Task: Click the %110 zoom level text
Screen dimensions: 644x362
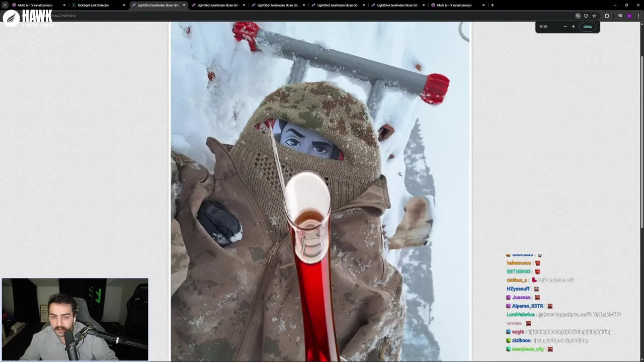Action: pyautogui.click(x=543, y=27)
